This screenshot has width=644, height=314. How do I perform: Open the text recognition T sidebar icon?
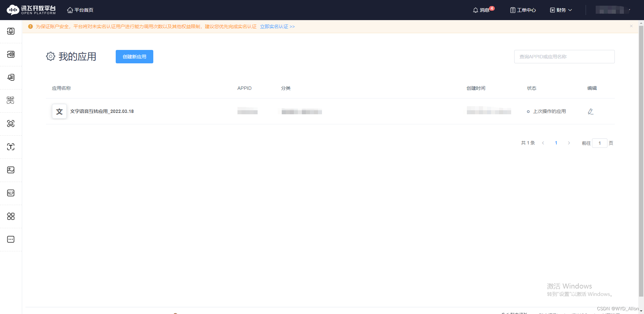11,147
